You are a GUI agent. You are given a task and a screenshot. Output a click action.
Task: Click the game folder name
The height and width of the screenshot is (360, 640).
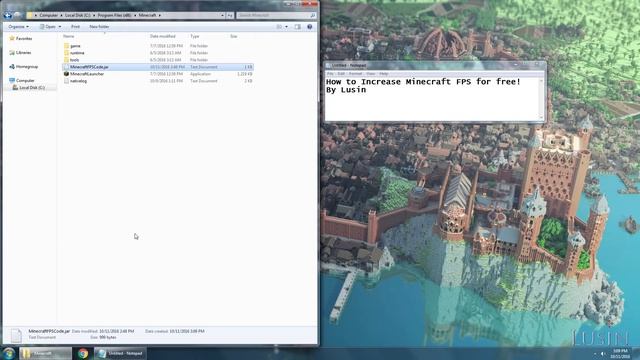click(75, 46)
